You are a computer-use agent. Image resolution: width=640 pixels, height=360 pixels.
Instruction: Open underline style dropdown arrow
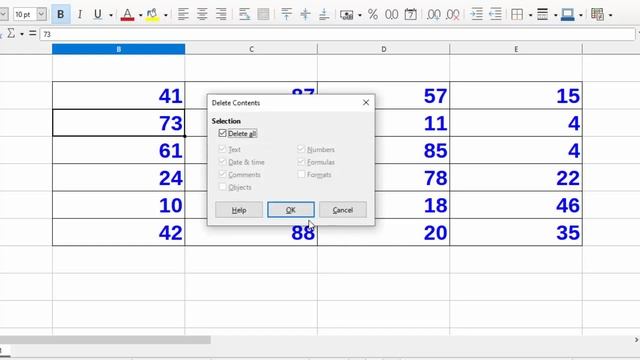click(111, 15)
